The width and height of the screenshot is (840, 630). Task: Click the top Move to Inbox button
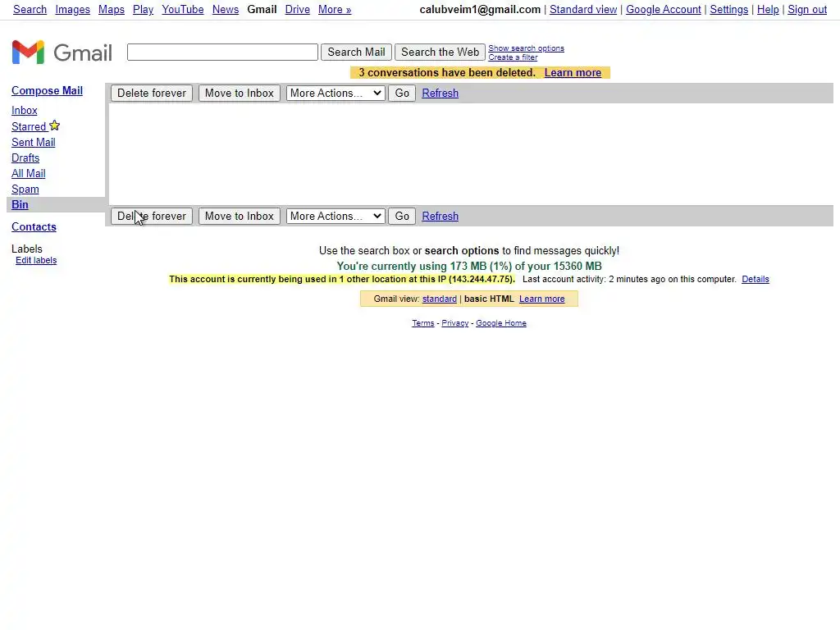[239, 94]
